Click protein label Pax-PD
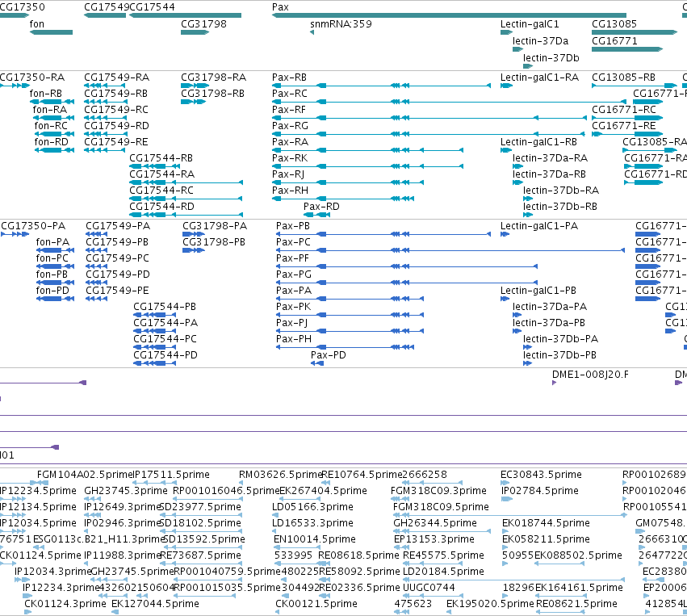The width and height of the screenshot is (687, 616). pos(329,355)
